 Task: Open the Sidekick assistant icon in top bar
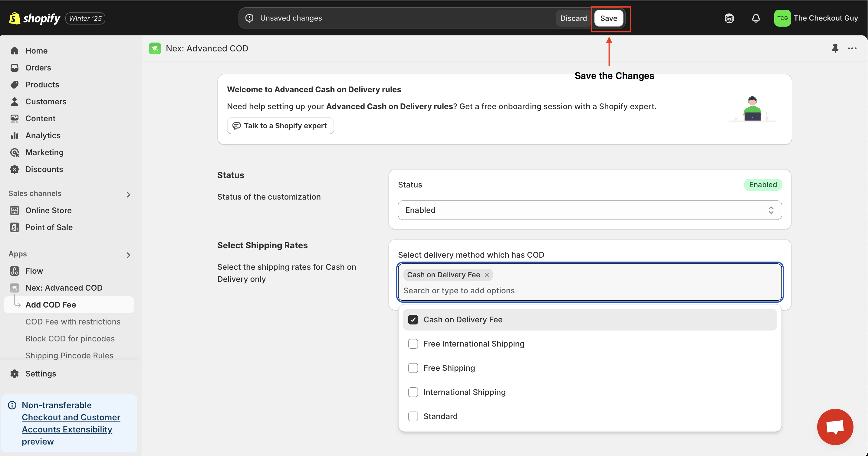[729, 18]
